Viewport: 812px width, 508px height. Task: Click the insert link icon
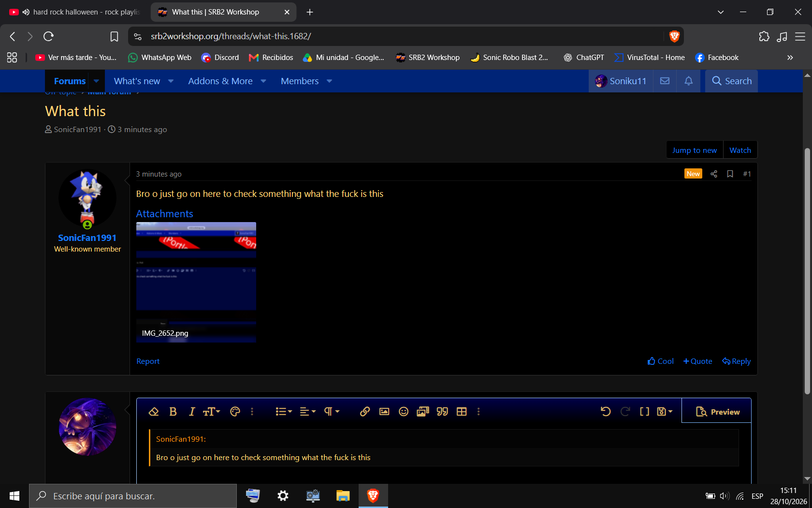click(x=365, y=412)
